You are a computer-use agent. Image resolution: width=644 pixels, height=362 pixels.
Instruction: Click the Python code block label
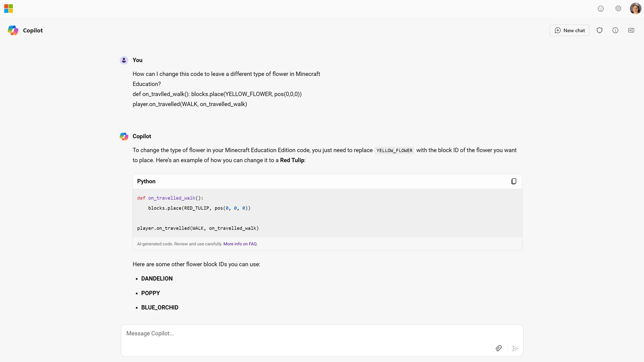(x=146, y=181)
